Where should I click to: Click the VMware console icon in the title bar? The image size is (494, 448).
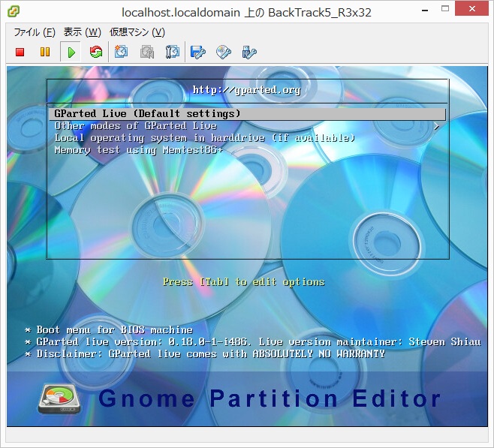tap(14, 12)
